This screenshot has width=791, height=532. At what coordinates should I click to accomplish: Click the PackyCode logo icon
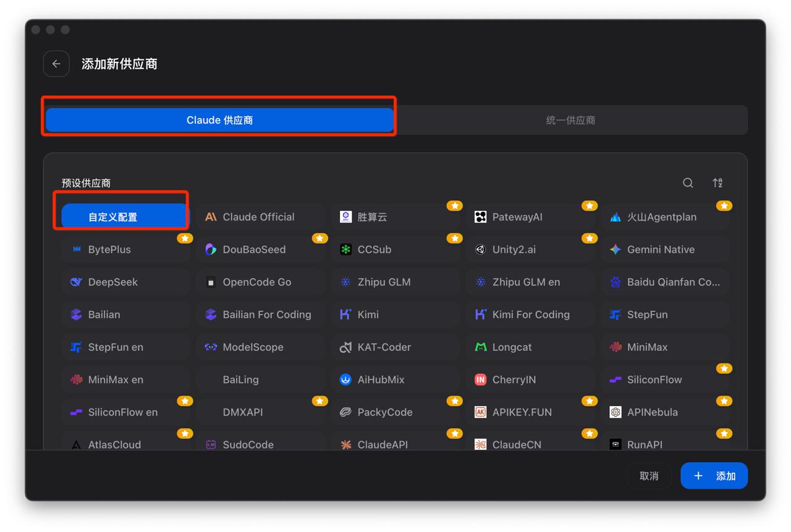345,412
